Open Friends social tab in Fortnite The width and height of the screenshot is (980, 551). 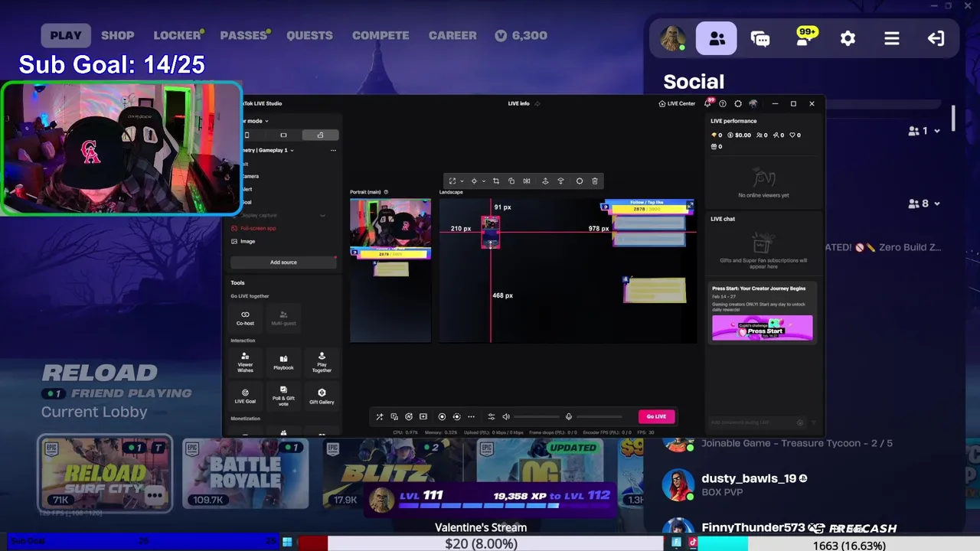click(x=717, y=38)
